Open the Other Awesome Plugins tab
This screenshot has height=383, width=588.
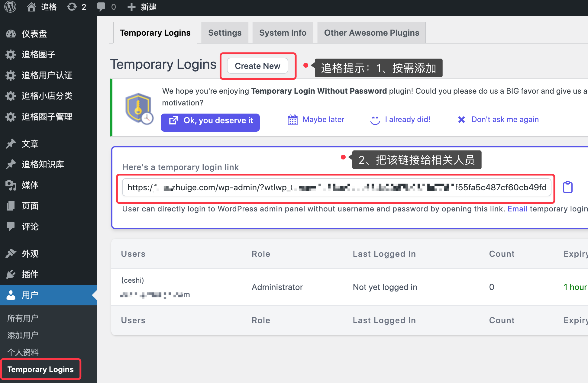(x=372, y=33)
